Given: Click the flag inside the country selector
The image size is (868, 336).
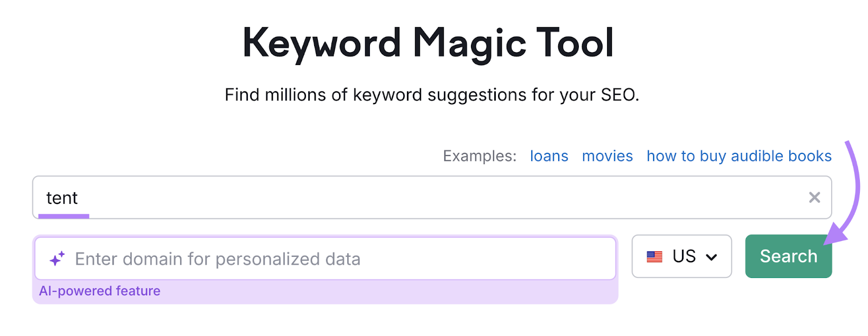Looking at the screenshot, I should [655, 256].
